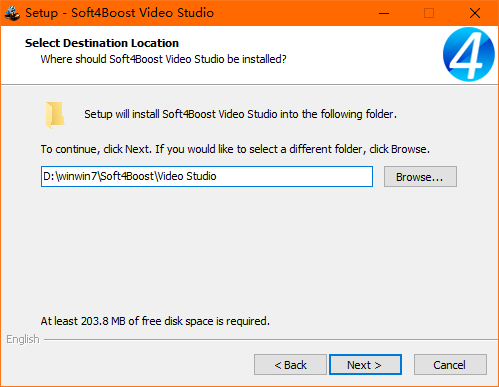Close the Setup window with X

click(475, 13)
